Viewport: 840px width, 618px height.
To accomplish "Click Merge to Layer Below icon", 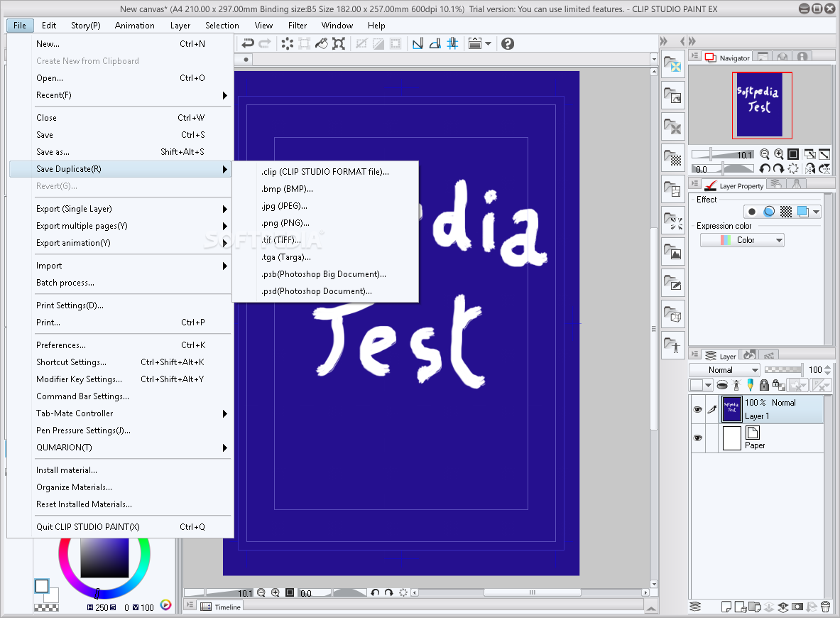I will 783,607.
